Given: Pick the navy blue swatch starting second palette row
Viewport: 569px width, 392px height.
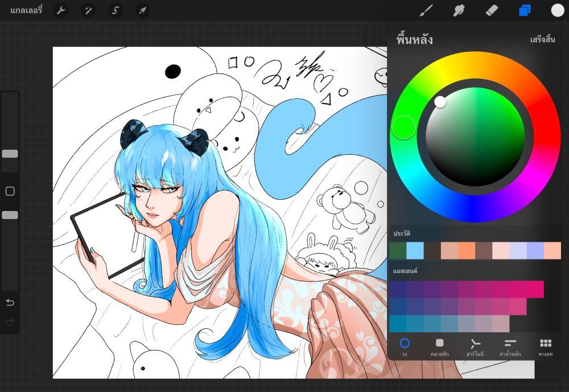Looking at the screenshot, I should (398, 307).
